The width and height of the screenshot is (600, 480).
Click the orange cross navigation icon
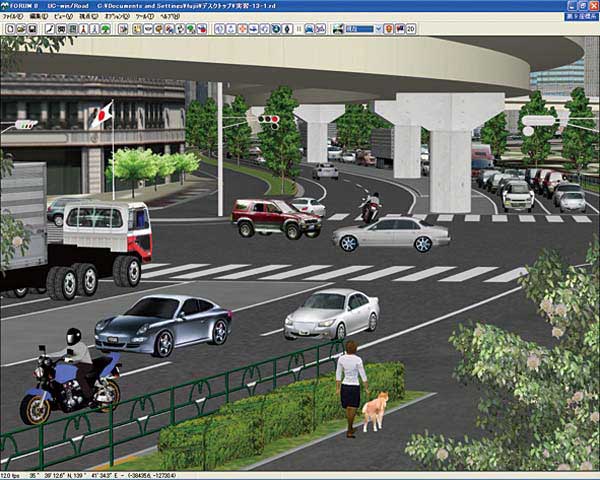tap(242, 29)
